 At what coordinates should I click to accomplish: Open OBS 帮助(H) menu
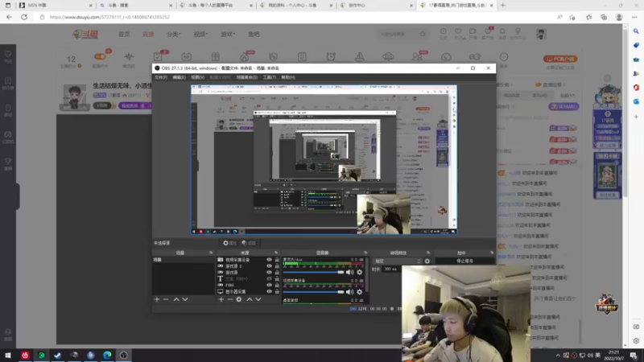288,77
